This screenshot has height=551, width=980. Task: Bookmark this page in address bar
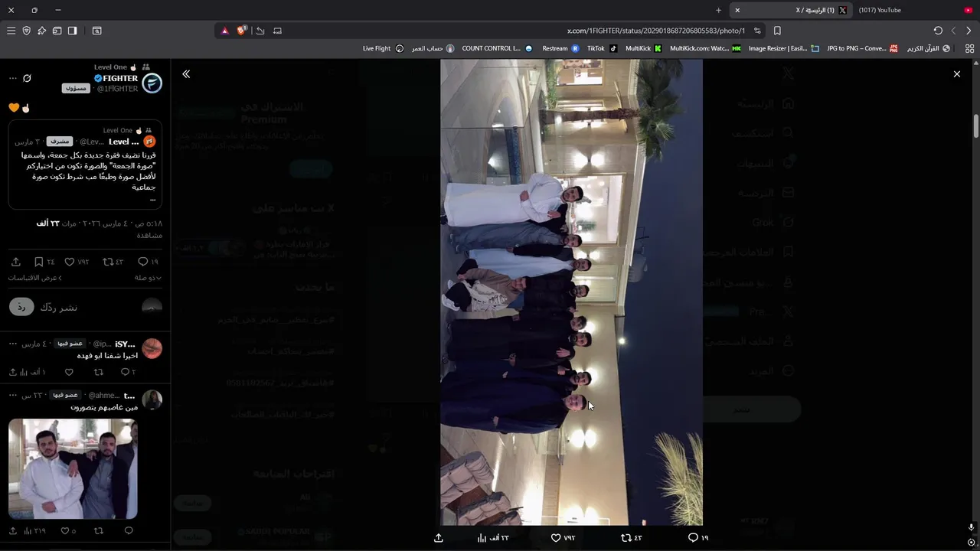(x=777, y=31)
